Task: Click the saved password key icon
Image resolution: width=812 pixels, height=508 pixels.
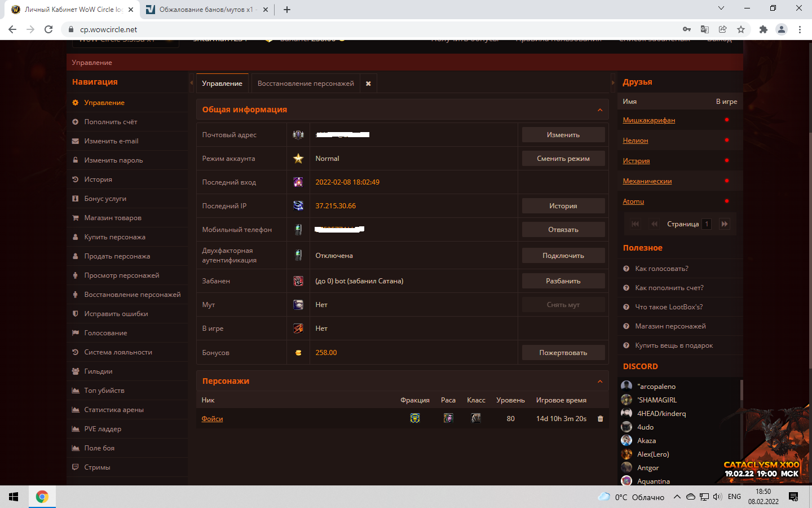Action: point(686,29)
